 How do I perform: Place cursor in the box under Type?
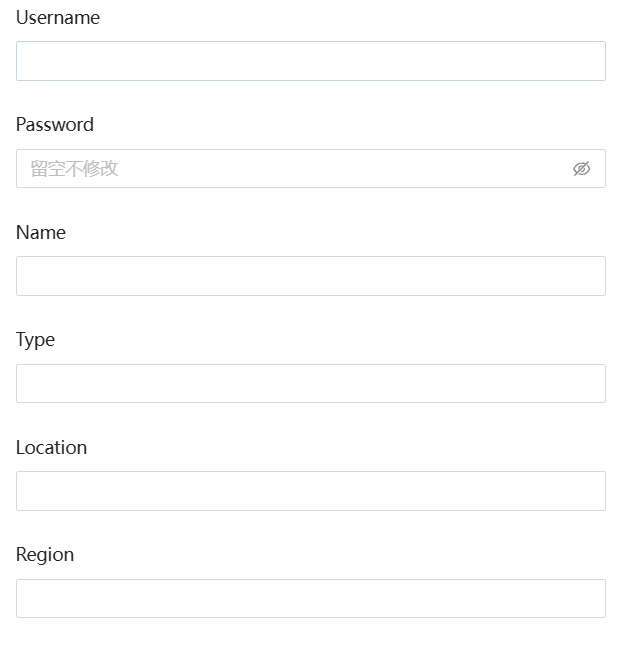(311, 384)
